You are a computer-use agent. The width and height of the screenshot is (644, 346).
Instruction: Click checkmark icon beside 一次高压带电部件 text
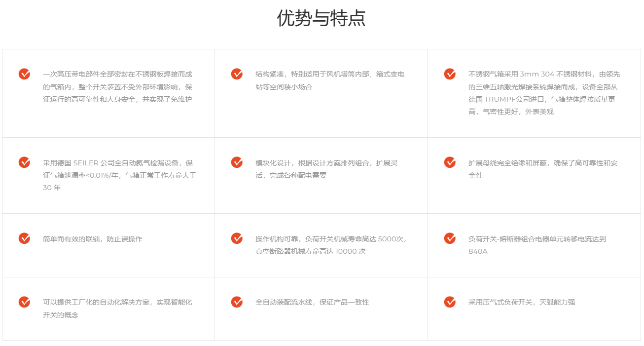[24, 74]
